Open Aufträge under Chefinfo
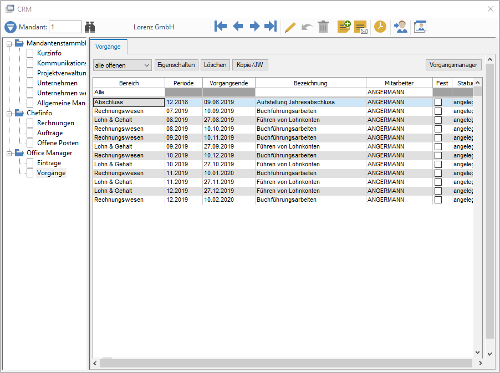This screenshot has width=500, height=373. (50, 133)
